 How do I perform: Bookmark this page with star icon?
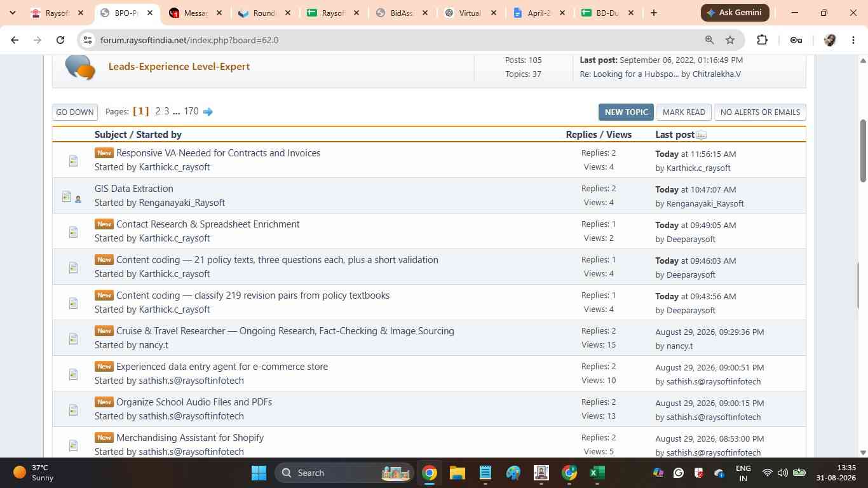(x=730, y=40)
